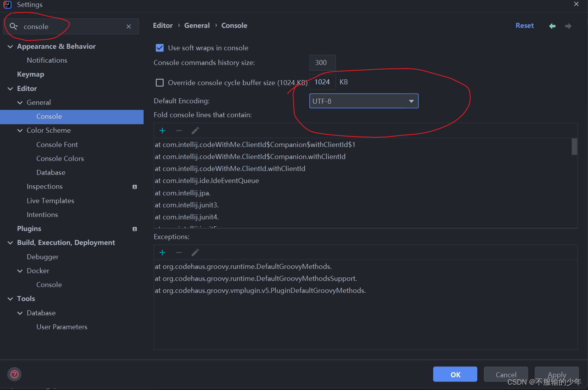
Task: Enable Override console cycle buffer size
Action: 159,82
